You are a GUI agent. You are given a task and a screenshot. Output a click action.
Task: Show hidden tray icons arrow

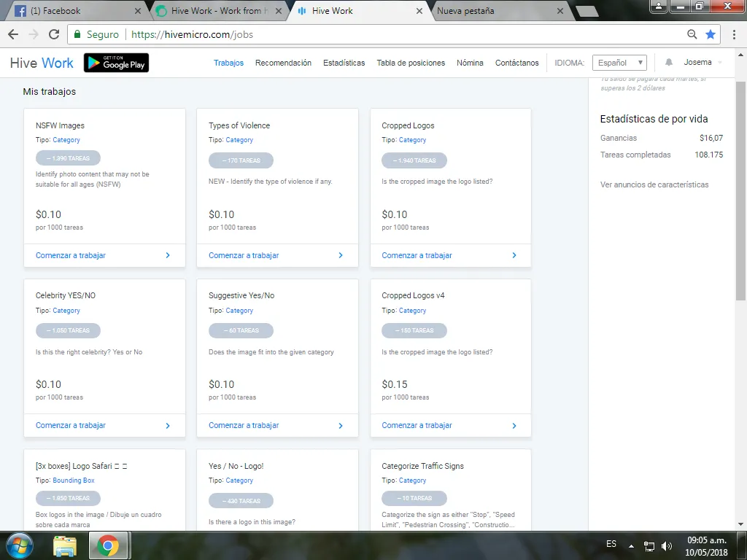(631, 546)
